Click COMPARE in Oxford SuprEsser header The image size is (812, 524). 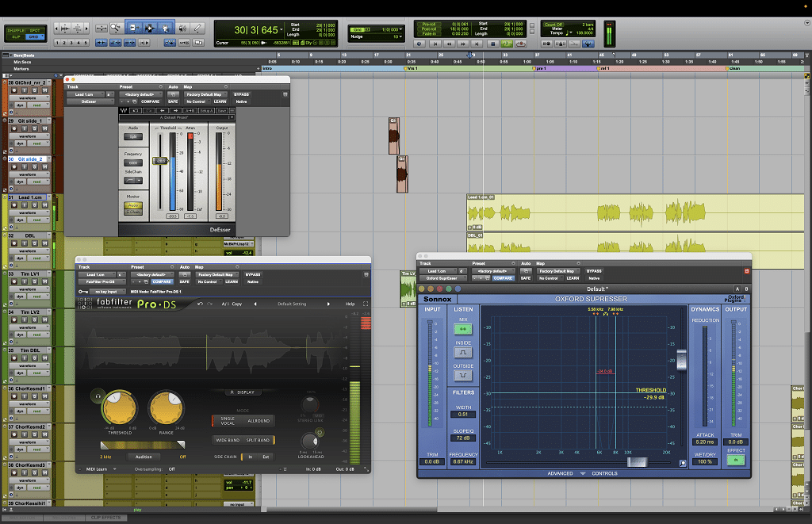tap(502, 278)
